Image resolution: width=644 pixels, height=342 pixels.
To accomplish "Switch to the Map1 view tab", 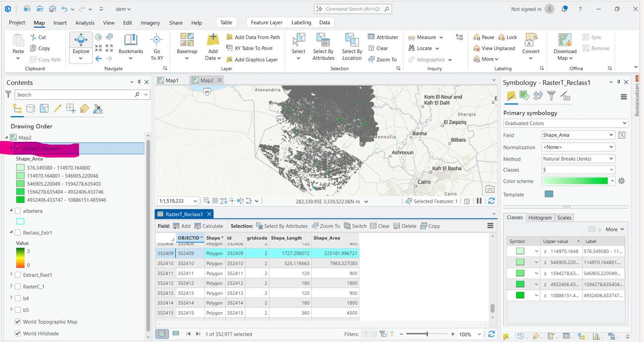I will tap(172, 80).
